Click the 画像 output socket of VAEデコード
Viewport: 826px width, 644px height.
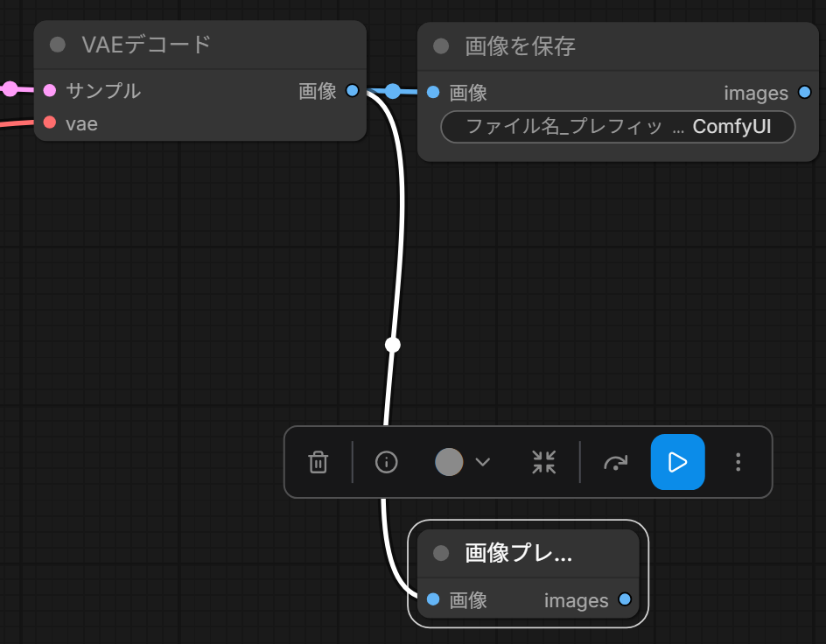(352, 90)
